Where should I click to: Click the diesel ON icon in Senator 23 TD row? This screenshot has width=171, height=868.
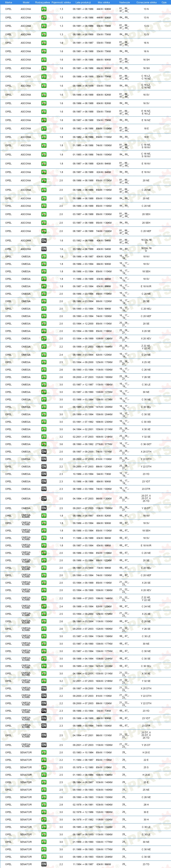pos(44,864)
